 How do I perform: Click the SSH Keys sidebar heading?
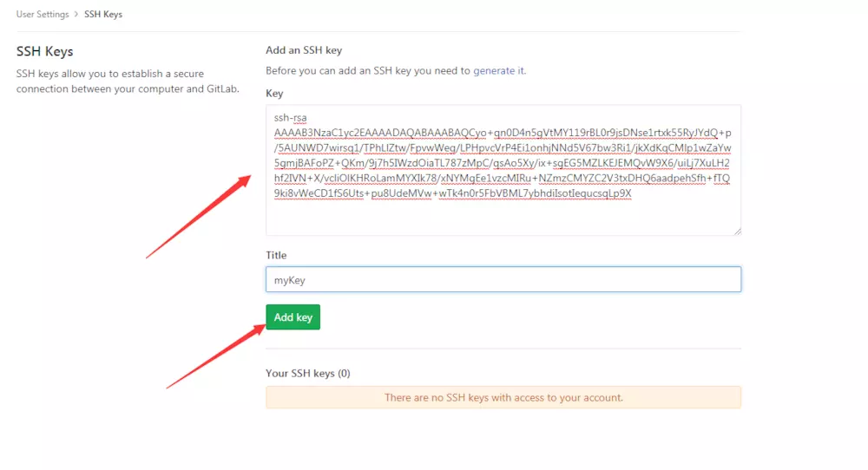pyautogui.click(x=44, y=52)
